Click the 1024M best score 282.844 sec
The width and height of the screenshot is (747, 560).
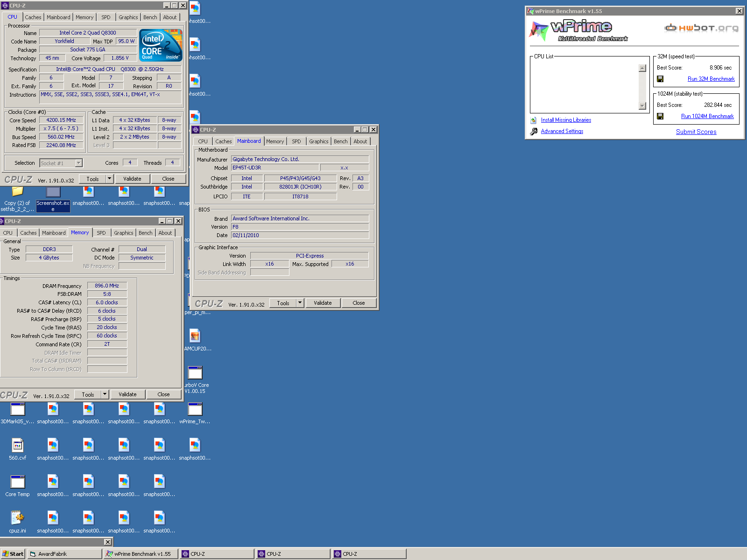click(x=718, y=105)
